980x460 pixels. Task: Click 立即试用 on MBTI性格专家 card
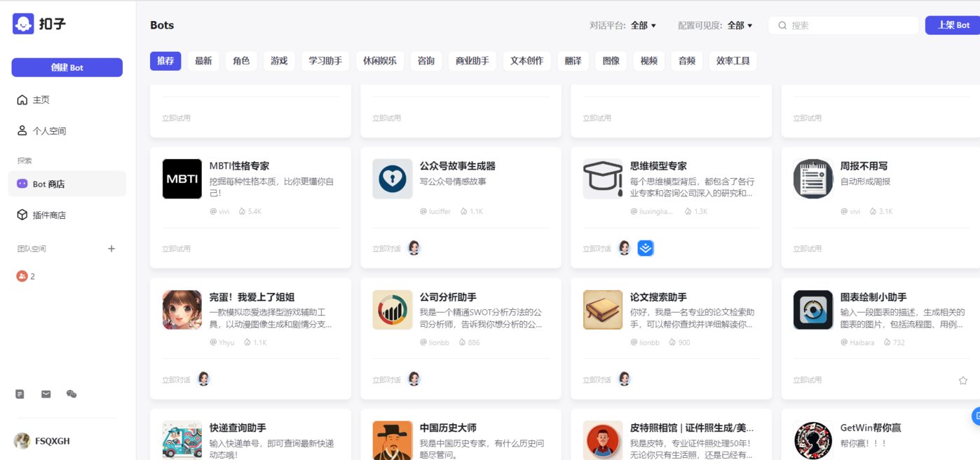pyautogui.click(x=176, y=249)
